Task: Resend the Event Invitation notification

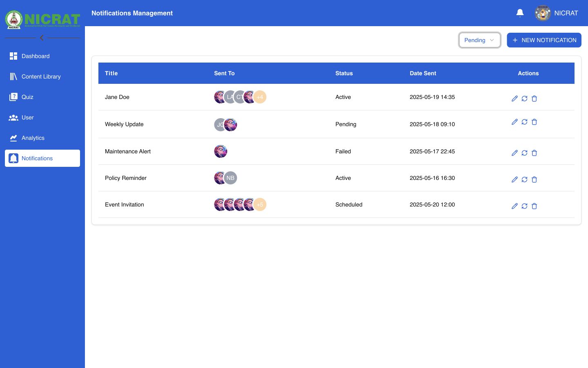Action: point(524,206)
